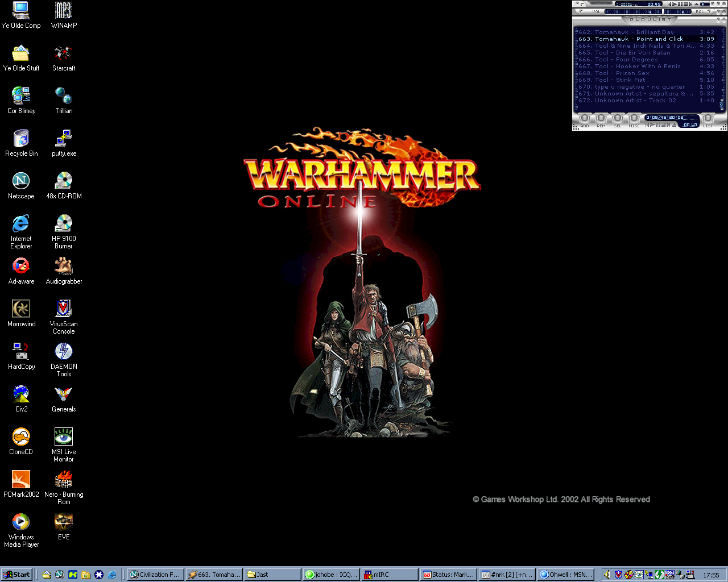This screenshot has width=728, height=582.
Task: Click the SEL button in Winamp playlist
Action: click(x=617, y=120)
